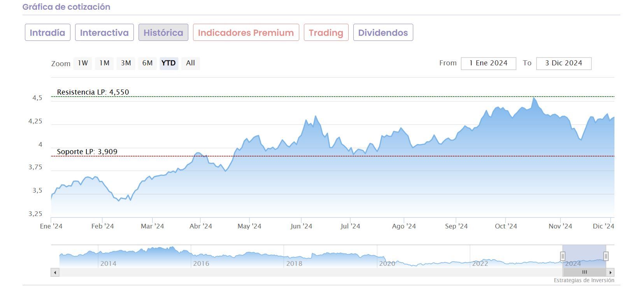Screen dimensions: 644x295
Task: Click the scrollbar thumb grip
Action: point(584,272)
